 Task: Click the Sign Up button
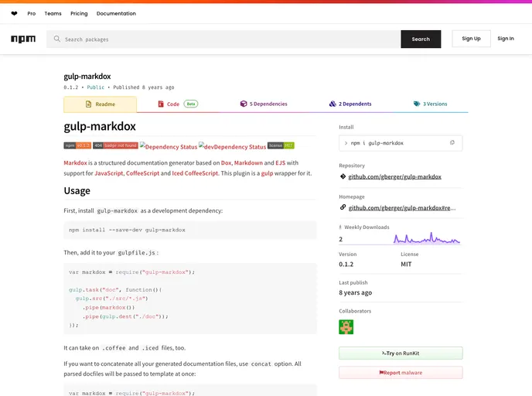click(471, 39)
